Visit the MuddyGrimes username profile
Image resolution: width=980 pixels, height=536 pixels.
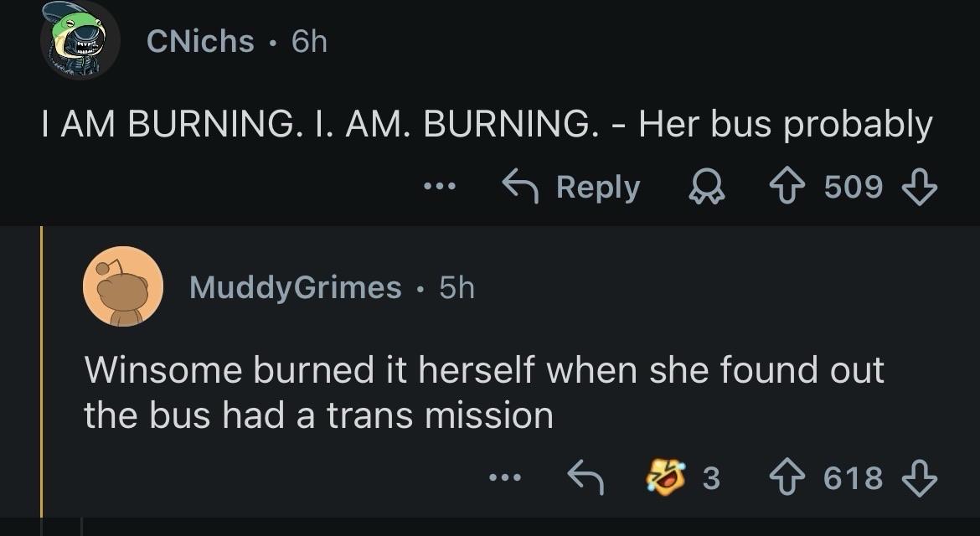point(296,287)
